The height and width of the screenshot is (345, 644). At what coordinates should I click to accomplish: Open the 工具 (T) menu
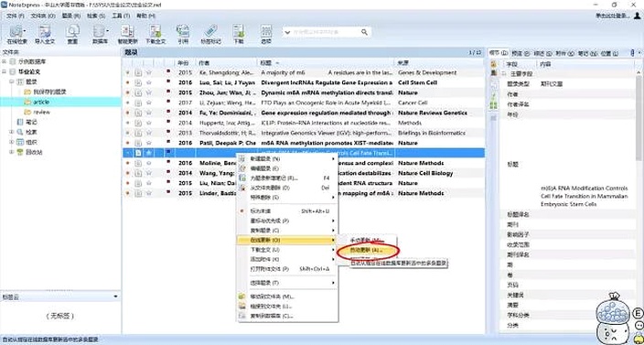[x=121, y=16]
